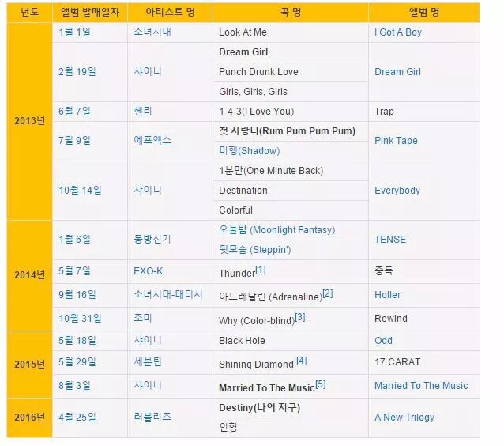Open the 1월 1일 date link
This screenshot has width=504, height=446.
click(74, 32)
